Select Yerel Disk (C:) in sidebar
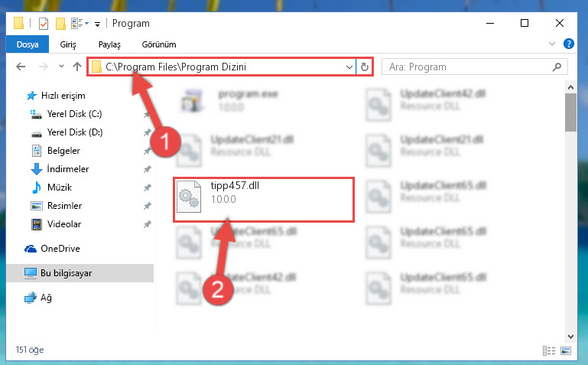The height and width of the screenshot is (365, 588). pos(74,114)
